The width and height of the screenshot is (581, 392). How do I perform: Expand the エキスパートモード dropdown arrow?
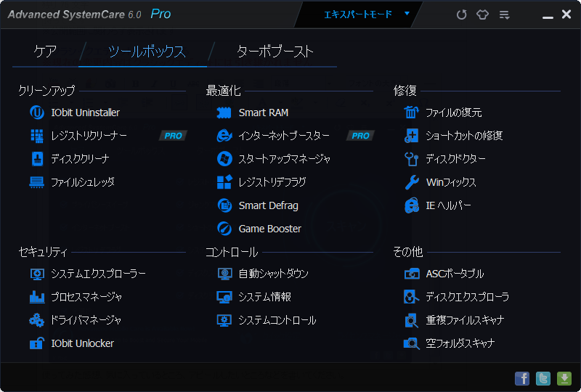click(407, 14)
